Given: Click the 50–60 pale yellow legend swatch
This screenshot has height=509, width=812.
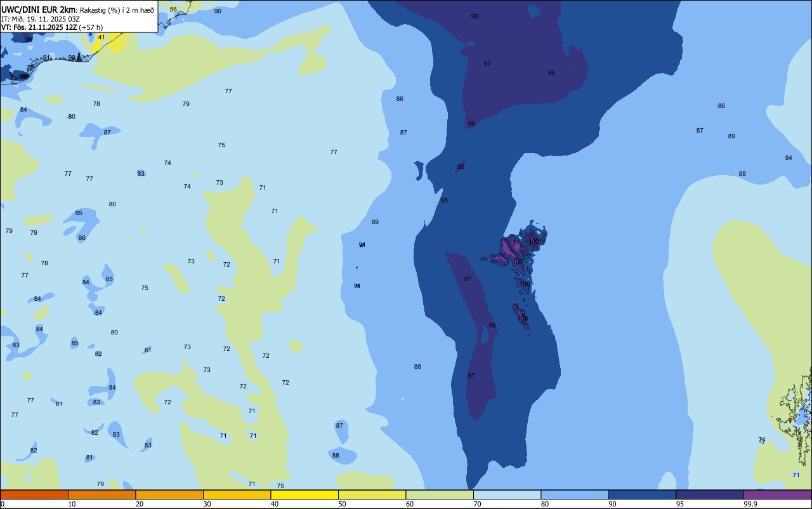Looking at the screenshot, I should click(372, 494).
